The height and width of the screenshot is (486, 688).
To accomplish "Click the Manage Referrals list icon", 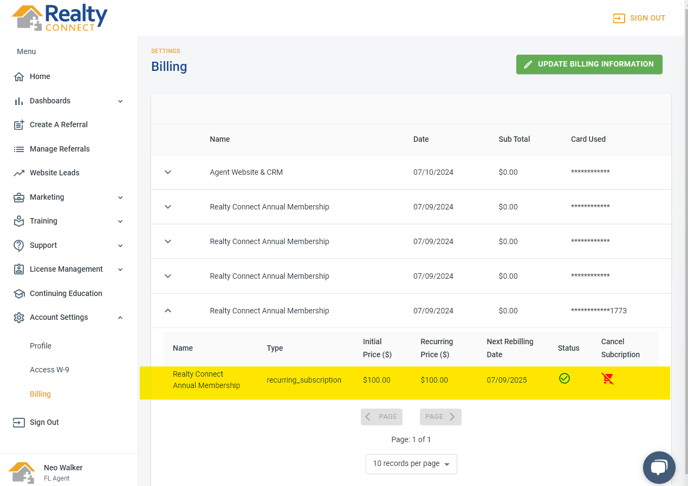I will pyautogui.click(x=18, y=149).
